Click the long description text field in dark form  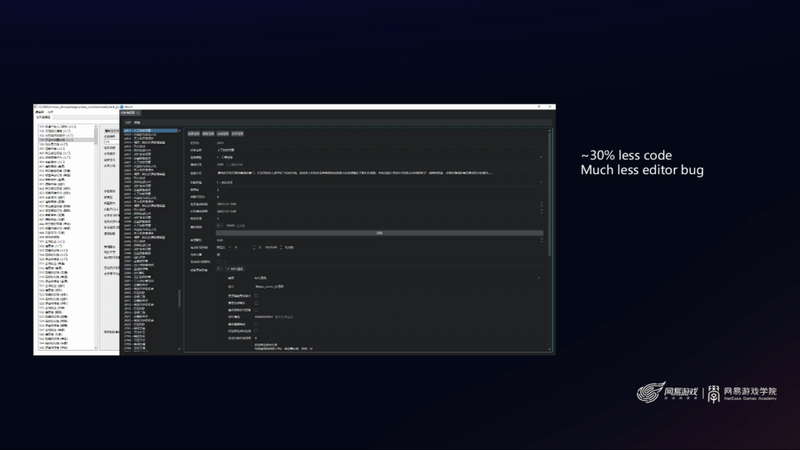(379, 173)
